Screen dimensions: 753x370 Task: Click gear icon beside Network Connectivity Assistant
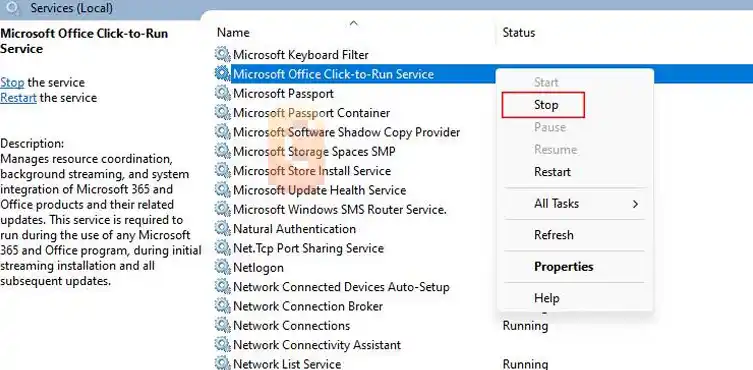[222, 345]
